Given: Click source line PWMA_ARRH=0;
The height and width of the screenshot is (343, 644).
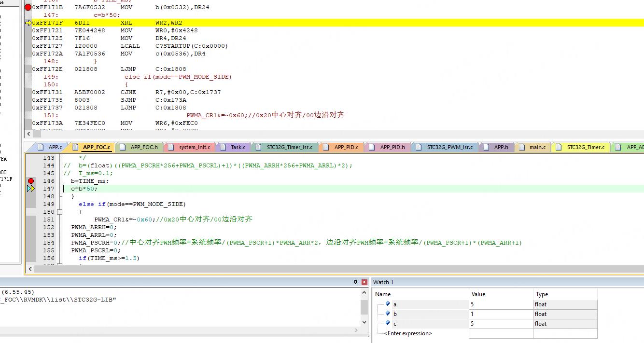Looking at the screenshot, I should [94, 227].
